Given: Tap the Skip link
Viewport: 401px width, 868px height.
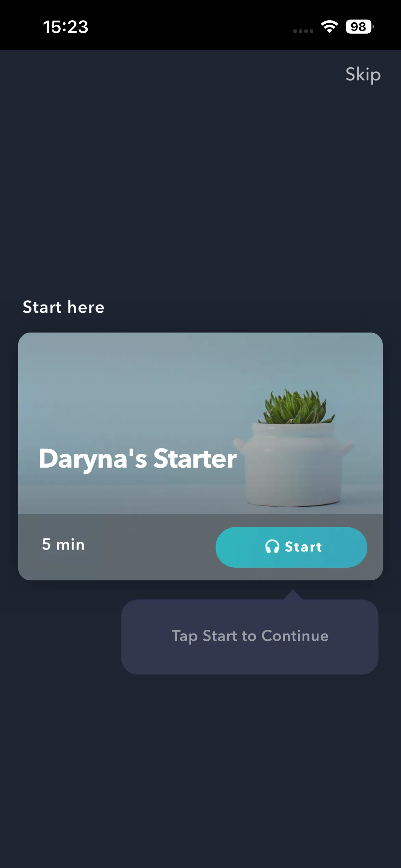Looking at the screenshot, I should click(x=363, y=75).
